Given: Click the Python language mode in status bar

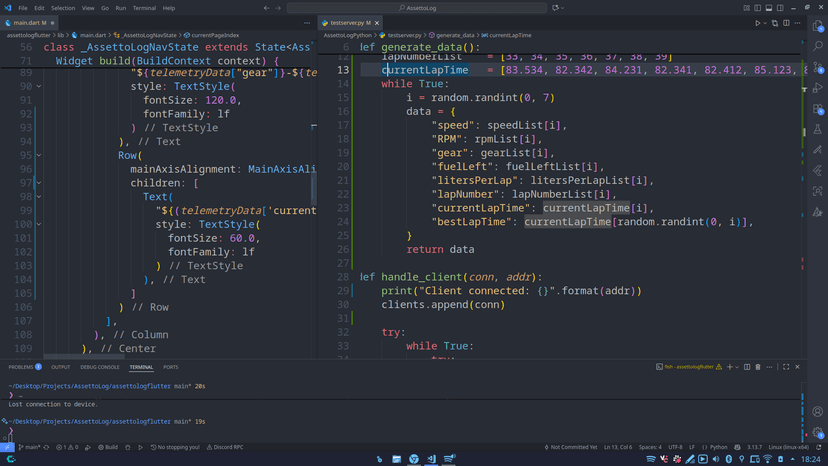Looking at the screenshot, I should tap(717, 447).
